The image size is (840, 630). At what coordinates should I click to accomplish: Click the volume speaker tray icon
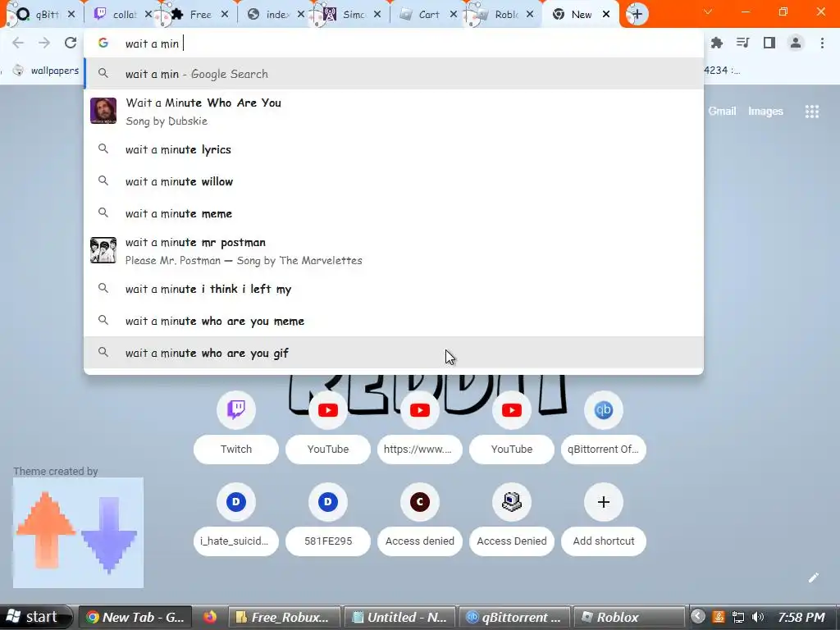click(x=757, y=617)
